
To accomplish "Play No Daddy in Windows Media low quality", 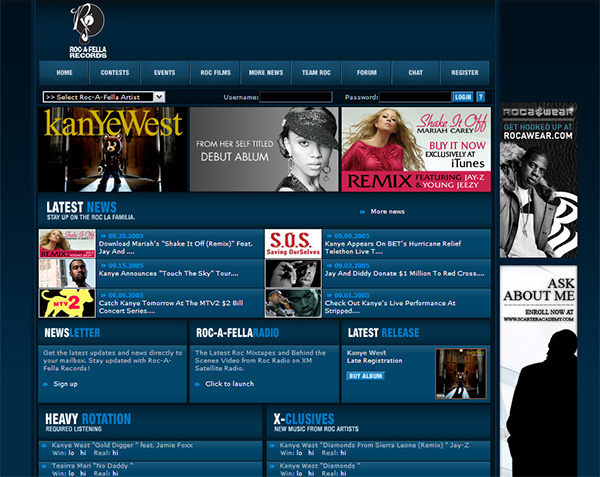I will tap(72, 474).
